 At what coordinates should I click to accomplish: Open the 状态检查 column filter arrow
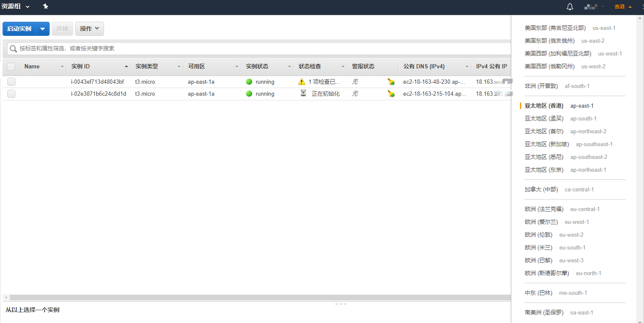(x=343, y=67)
